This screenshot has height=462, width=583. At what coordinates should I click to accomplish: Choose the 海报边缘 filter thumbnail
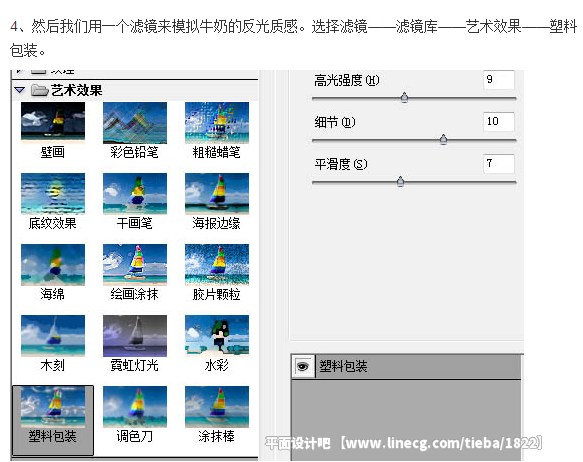[217, 194]
